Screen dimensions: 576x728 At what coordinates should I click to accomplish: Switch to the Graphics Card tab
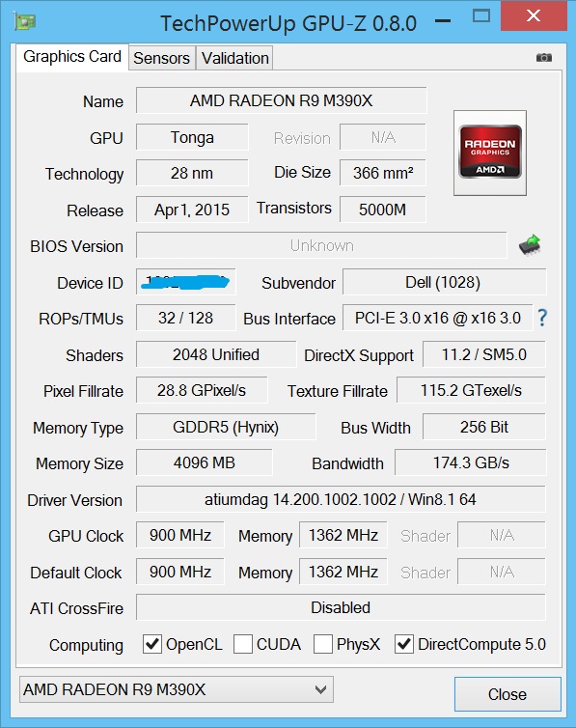72,57
